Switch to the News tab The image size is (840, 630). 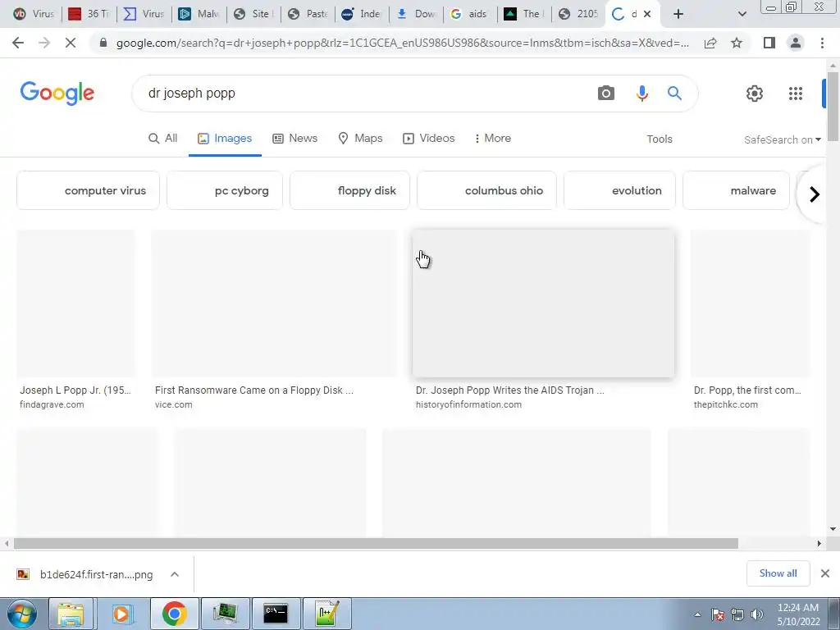[x=295, y=138]
